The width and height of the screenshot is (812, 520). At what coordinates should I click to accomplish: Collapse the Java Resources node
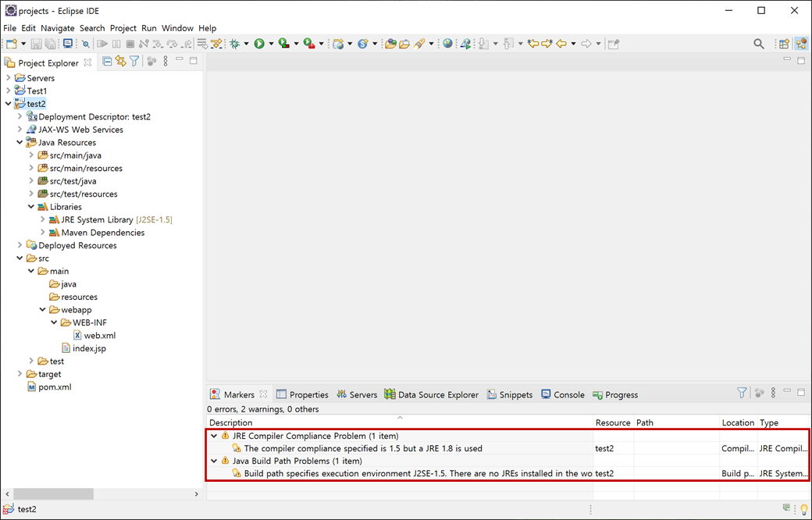[20, 142]
